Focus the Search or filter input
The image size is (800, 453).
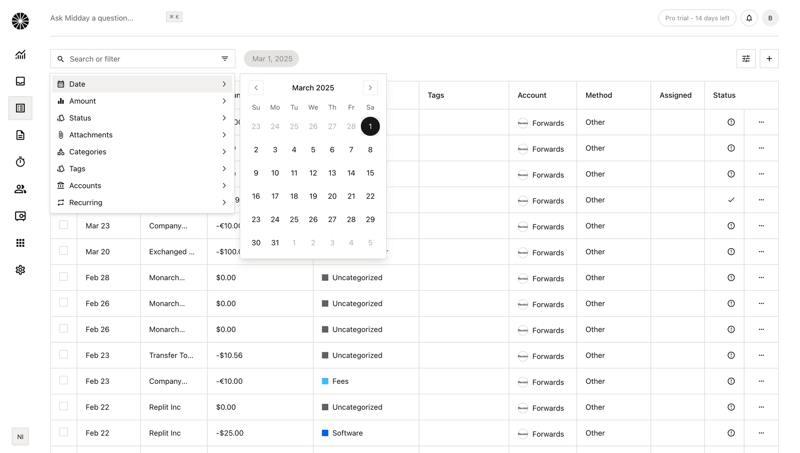tap(143, 59)
